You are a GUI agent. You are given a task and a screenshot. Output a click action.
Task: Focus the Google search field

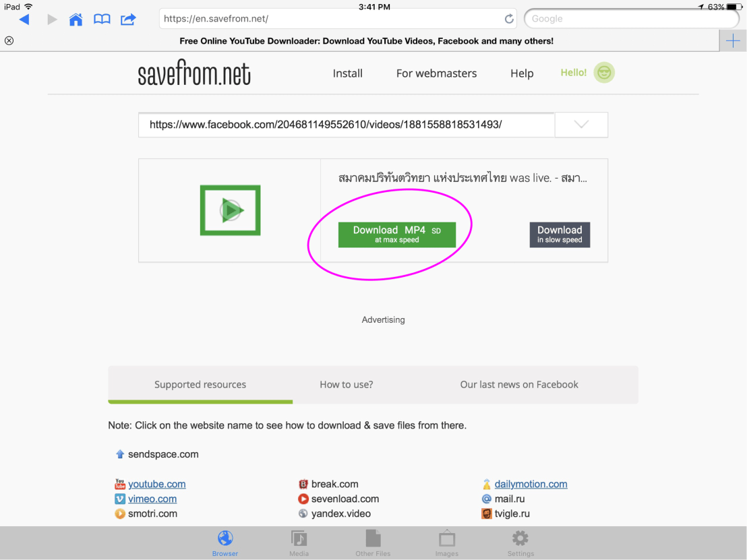coord(630,19)
